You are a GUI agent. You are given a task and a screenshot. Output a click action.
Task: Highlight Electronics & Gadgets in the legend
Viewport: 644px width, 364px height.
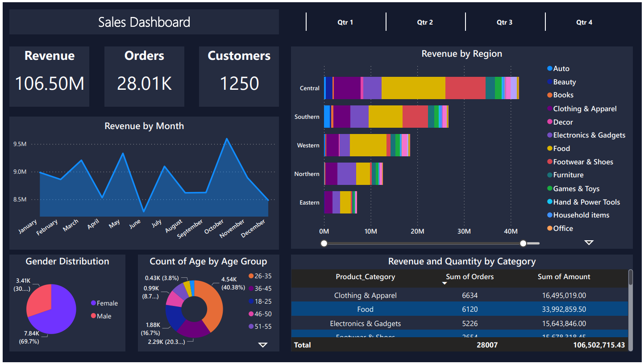(586, 135)
